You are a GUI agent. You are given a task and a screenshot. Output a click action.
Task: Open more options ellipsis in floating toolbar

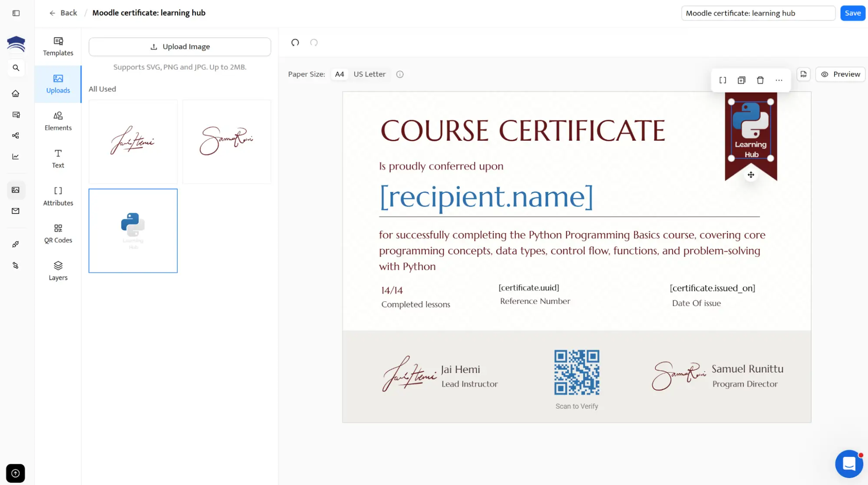779,80
